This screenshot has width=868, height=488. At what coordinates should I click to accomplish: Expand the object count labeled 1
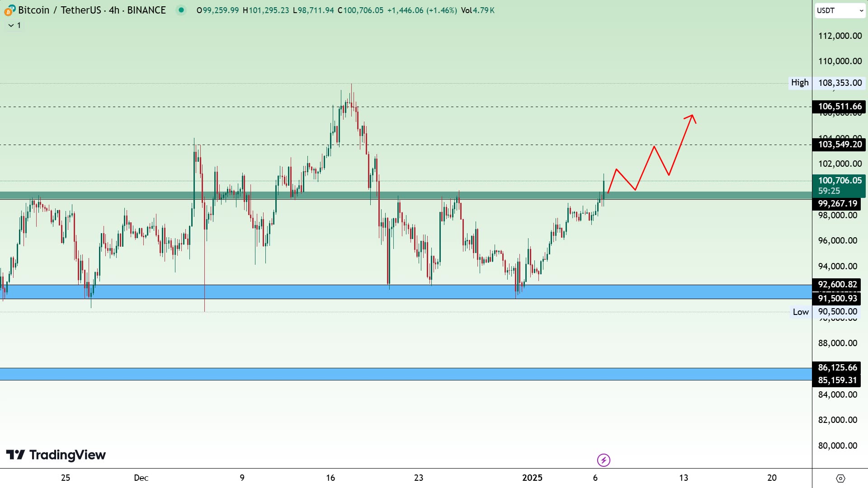[19, 26]
